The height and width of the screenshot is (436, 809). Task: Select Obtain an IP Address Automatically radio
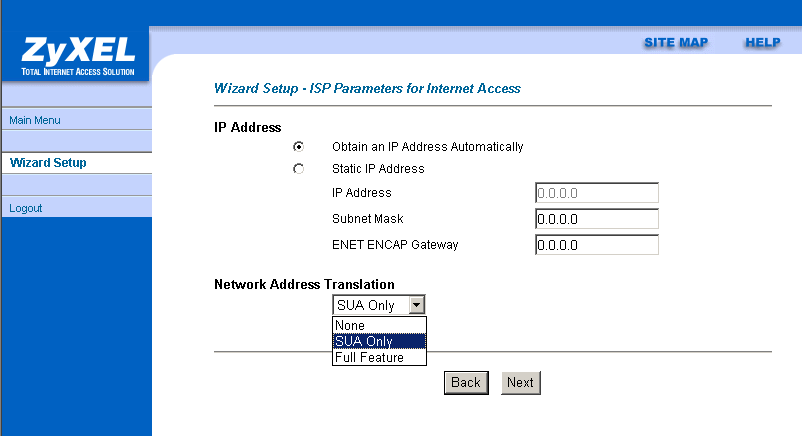299,146
